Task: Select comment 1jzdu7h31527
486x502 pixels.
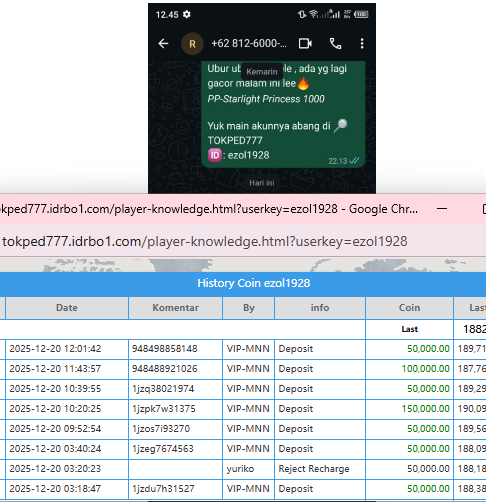Action: [163, 489]
